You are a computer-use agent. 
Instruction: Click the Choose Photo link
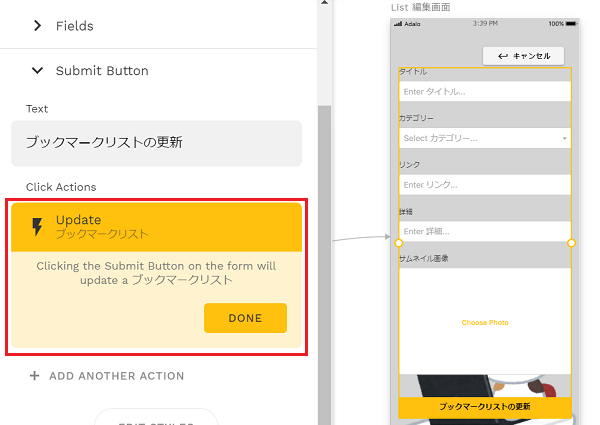(x=485, y=322)
